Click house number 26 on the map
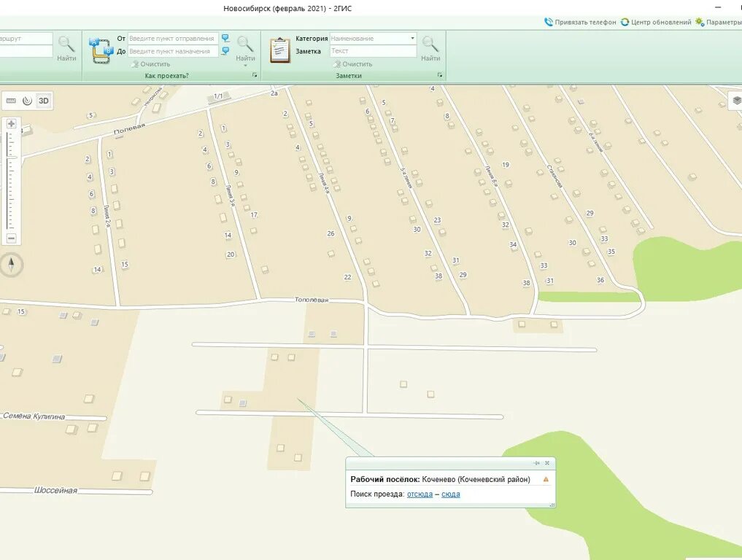Viewport: 742px width, 560px height. 331,233
